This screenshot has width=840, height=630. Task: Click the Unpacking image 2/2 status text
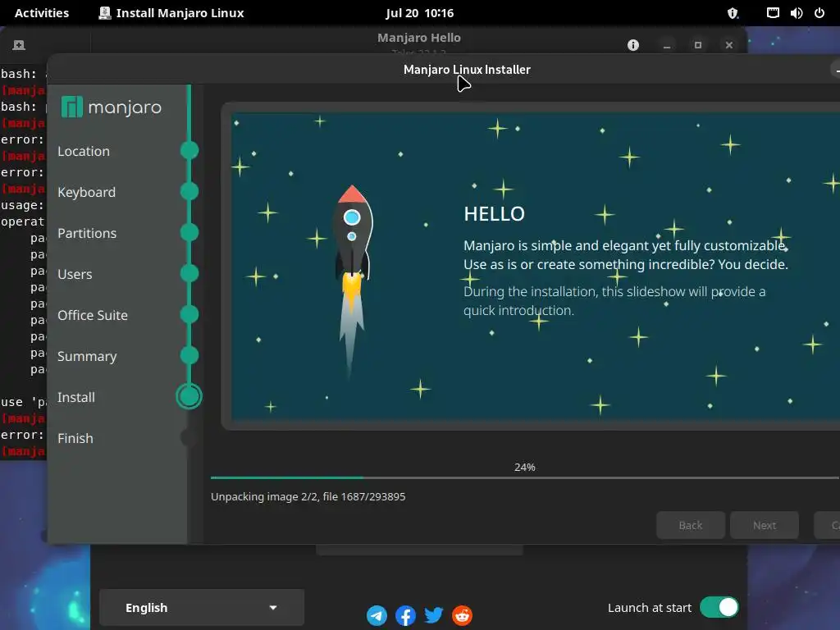coord(308,496)
